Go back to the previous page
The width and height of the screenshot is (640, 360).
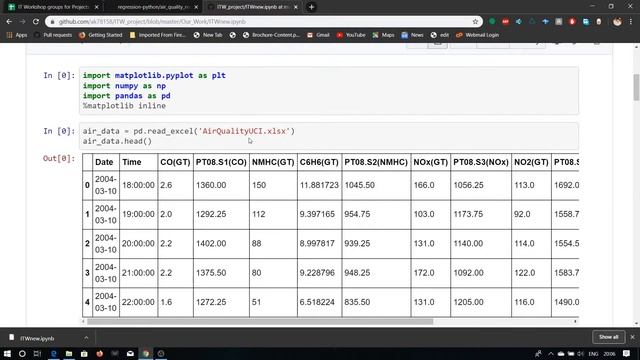point(9,22)
